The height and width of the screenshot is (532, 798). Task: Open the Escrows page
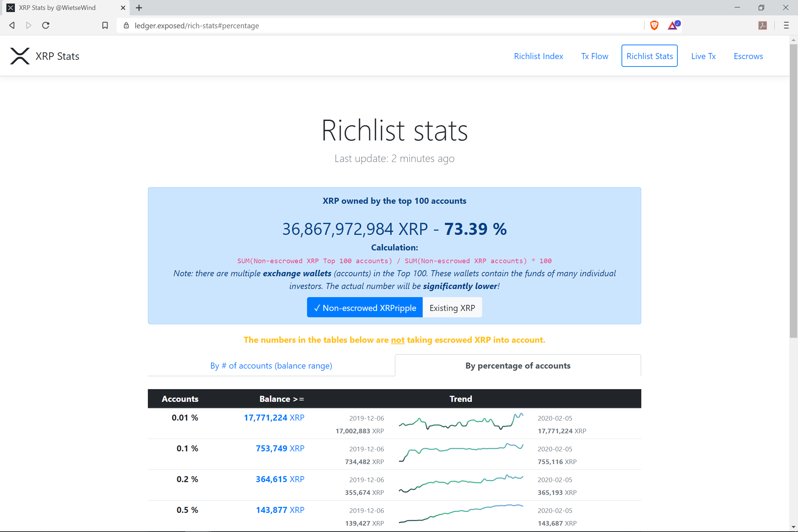(x=748, y=56)
